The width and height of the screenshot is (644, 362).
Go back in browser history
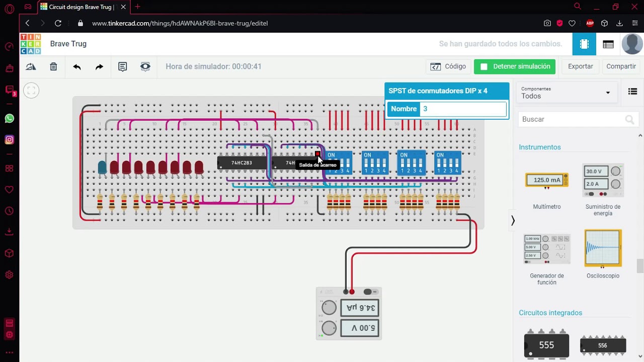pos(27,23)
